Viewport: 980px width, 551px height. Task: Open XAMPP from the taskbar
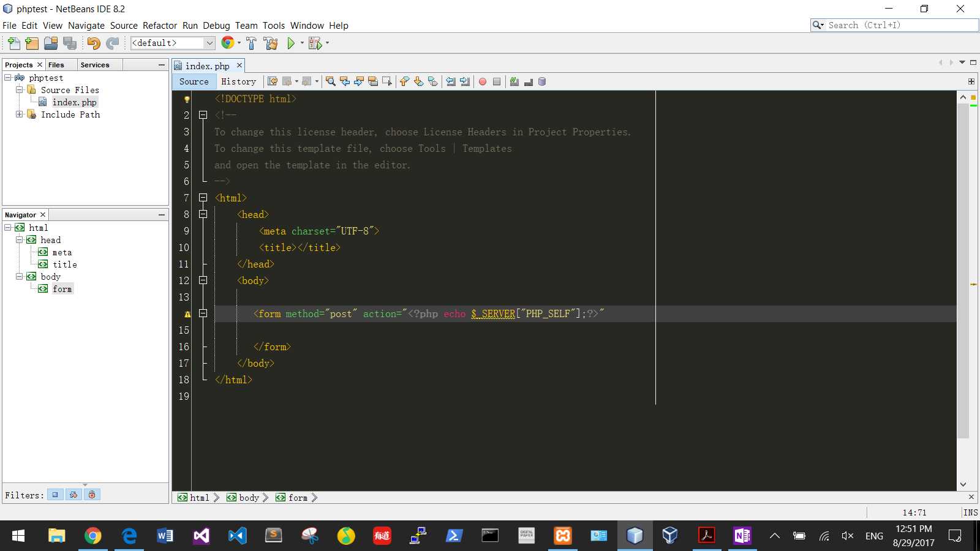tap(562, 536)
